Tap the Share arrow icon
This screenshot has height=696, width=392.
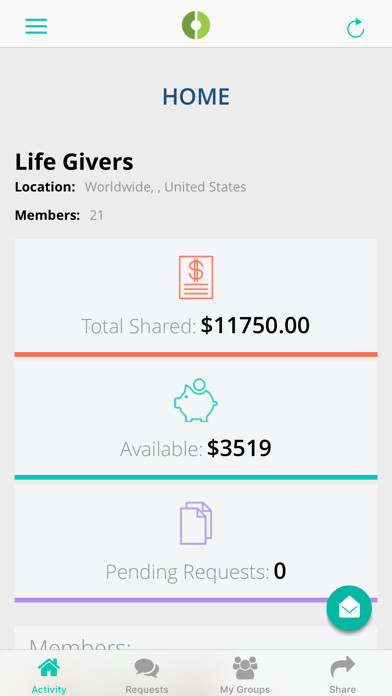(x=342, y=667)
